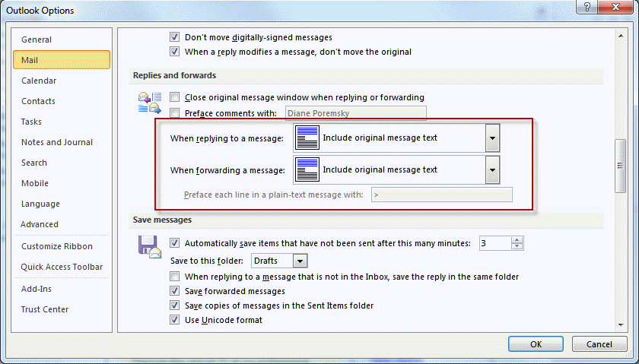Screen dimensions: 639x364
Task: Increase the auto-save minutes value
Action: coord(517,240)
